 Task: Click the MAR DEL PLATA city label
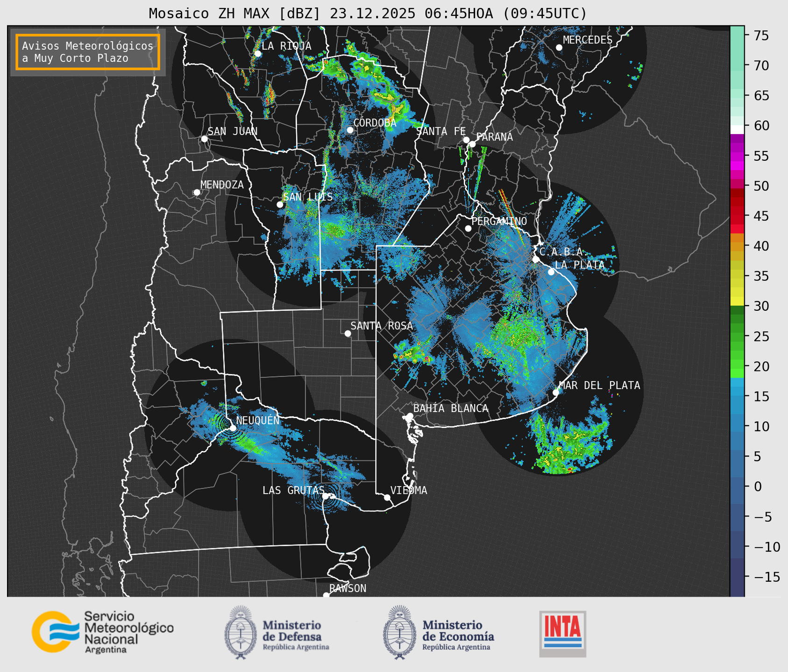(x=600, y=385)
